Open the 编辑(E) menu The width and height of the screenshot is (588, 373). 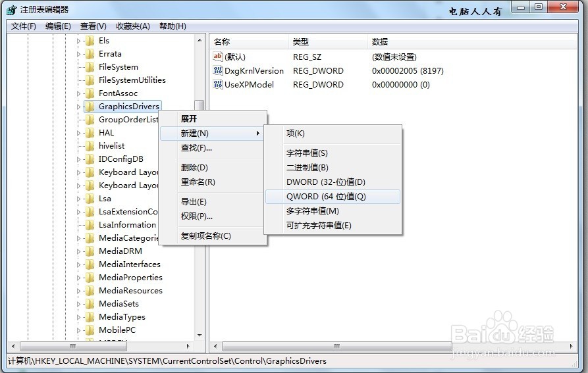pyautogui.click(x=58, y=26)
